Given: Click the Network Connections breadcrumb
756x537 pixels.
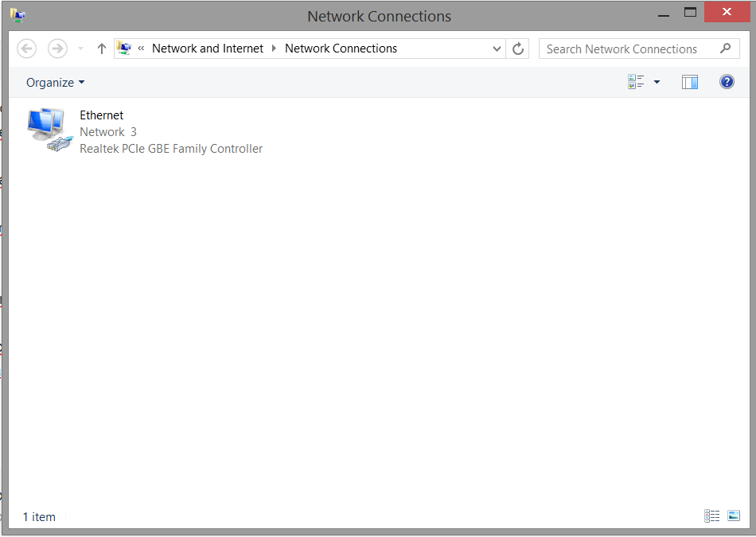Looking at the screenshot, I should point(341,49).
